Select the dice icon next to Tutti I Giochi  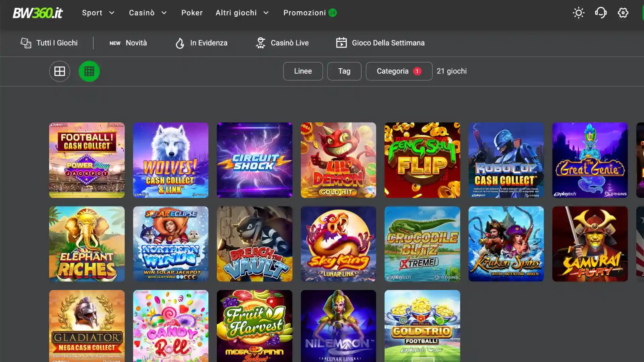[x=26, y=43]
